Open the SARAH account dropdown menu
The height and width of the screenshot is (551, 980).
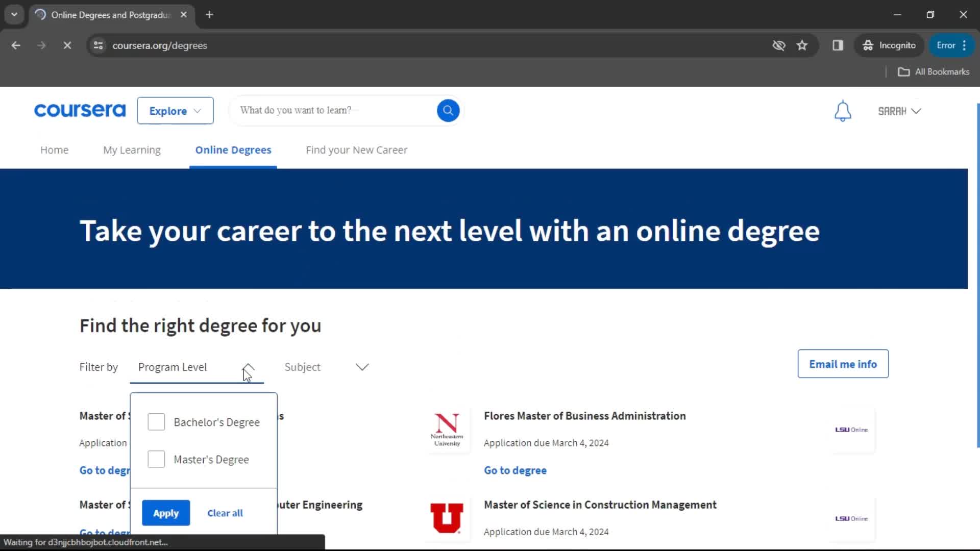(x=899, y=110)
